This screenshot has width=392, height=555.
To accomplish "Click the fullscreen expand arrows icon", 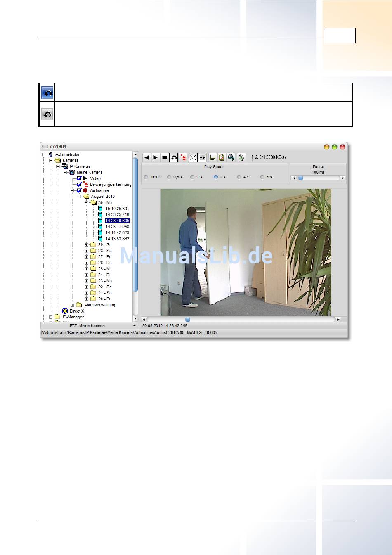I will pyautogui.click(x=193, y=157).
